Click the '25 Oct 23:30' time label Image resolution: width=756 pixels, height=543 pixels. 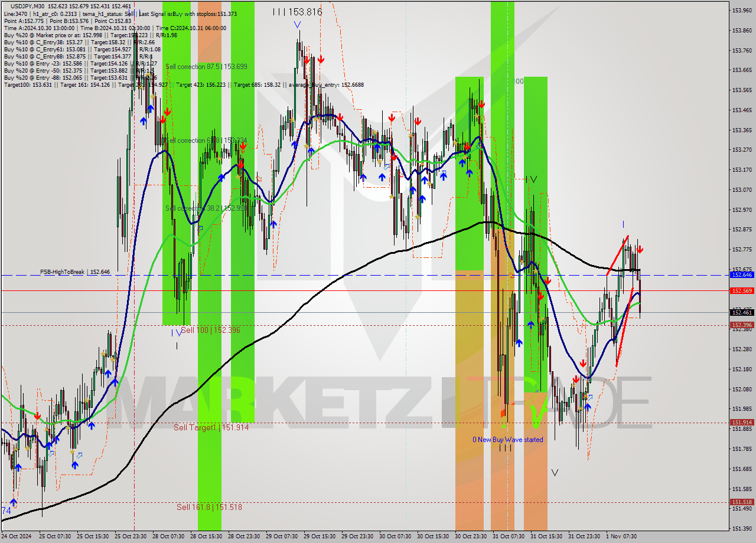point(131,537)
